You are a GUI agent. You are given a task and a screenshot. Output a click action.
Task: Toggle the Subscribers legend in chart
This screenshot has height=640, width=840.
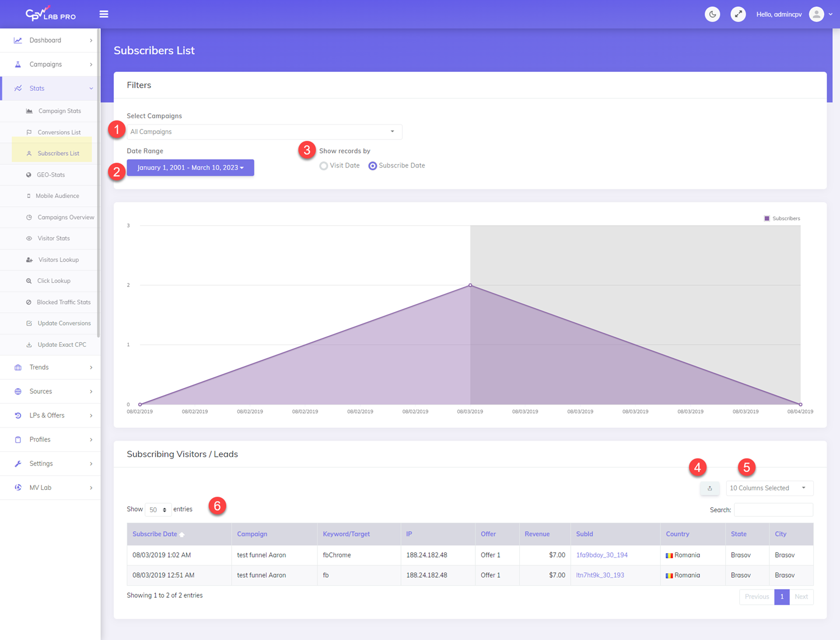pos(782,219)
